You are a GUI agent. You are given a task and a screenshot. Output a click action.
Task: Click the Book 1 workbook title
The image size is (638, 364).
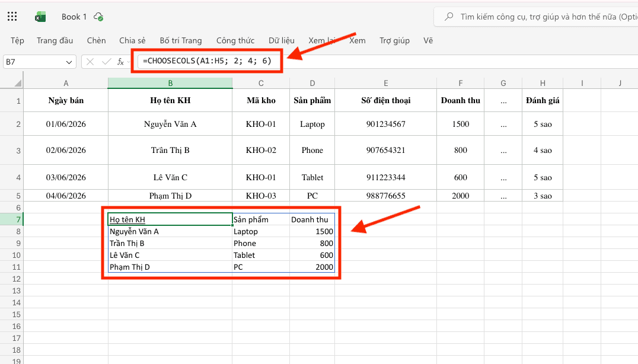coord(74,17)
